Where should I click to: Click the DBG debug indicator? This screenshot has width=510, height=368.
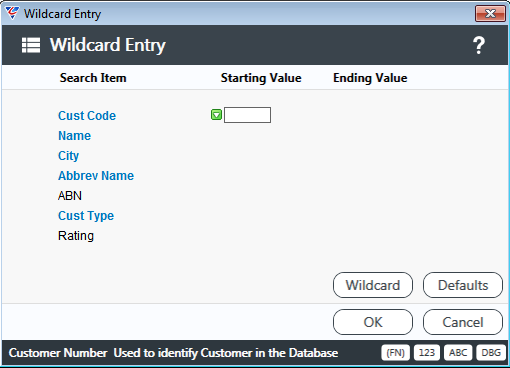[491, 353]
